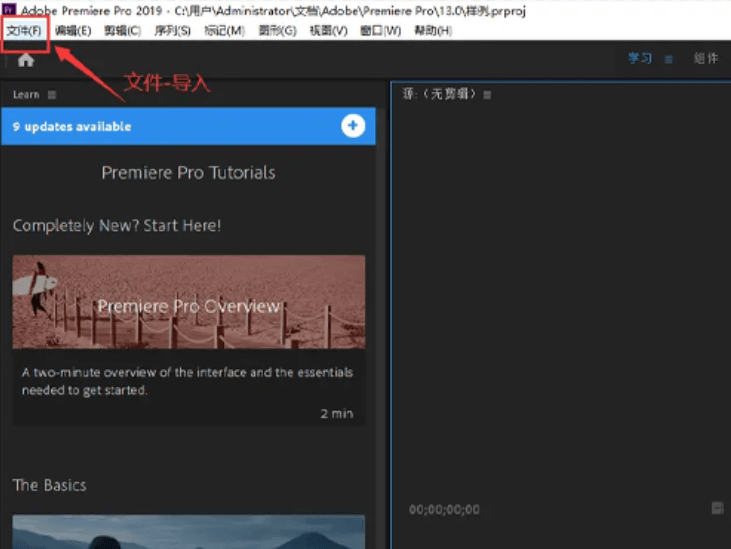Open the 窗口(W) menu

click(380, 31)
